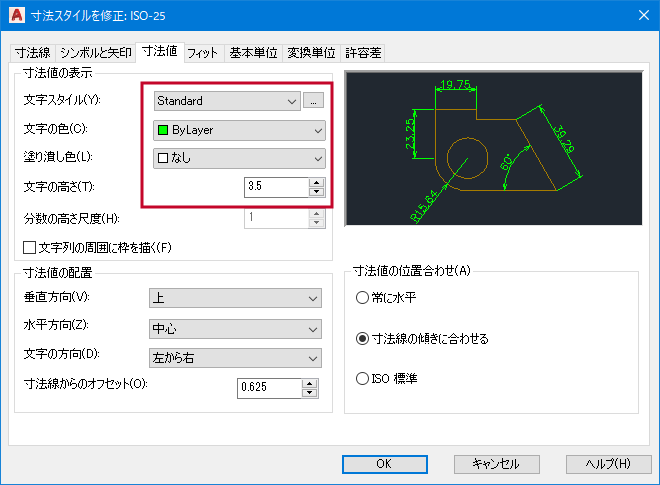
Task: Expand the 文字の方向 dropdown
Action: coord(234,358)
